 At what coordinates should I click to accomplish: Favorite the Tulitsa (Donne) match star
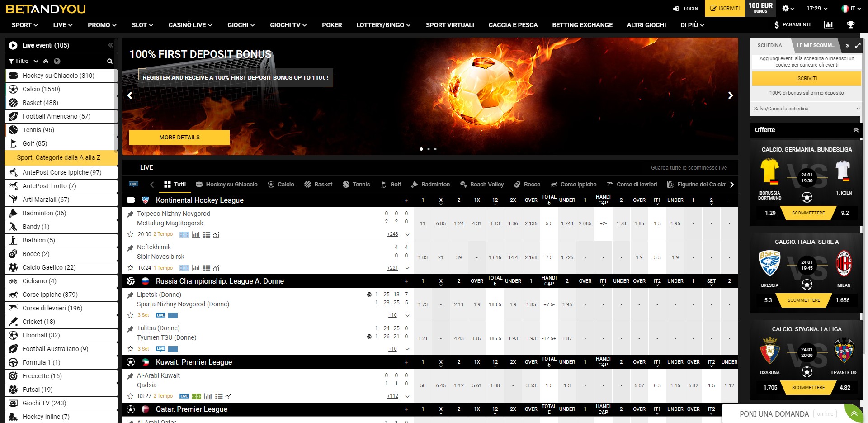point(131,349)
